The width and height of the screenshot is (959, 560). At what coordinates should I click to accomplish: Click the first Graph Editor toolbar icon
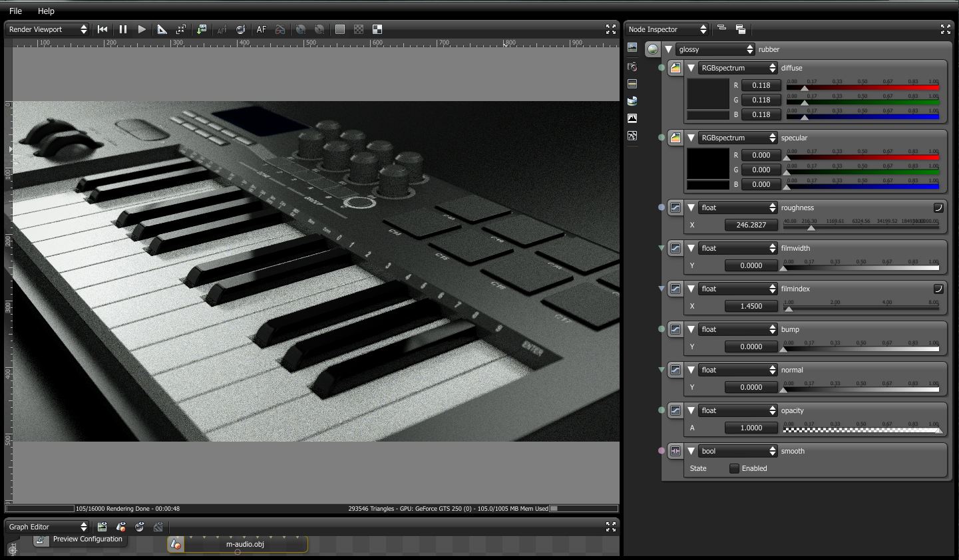click(x=102, y=527)
